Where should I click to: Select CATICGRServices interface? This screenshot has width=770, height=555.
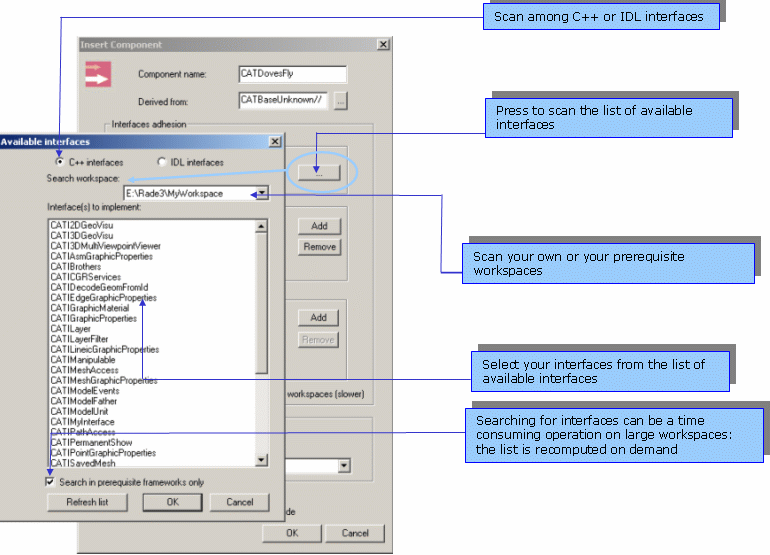[x=85, y=277]
